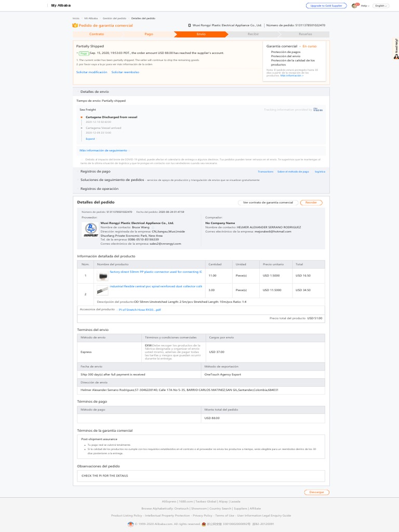Expand the sea freight tracking history
399x532 pixels.
coord(91,139)
